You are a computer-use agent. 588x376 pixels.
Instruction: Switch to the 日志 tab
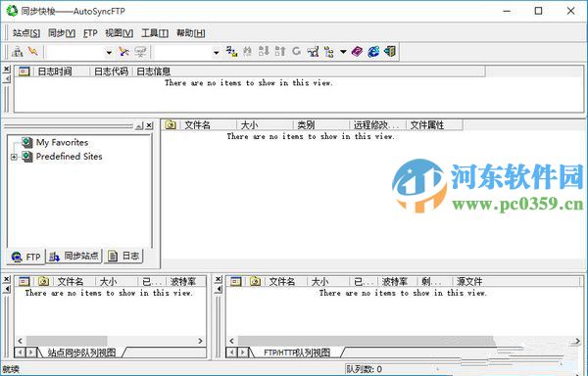tap(123, 257)
